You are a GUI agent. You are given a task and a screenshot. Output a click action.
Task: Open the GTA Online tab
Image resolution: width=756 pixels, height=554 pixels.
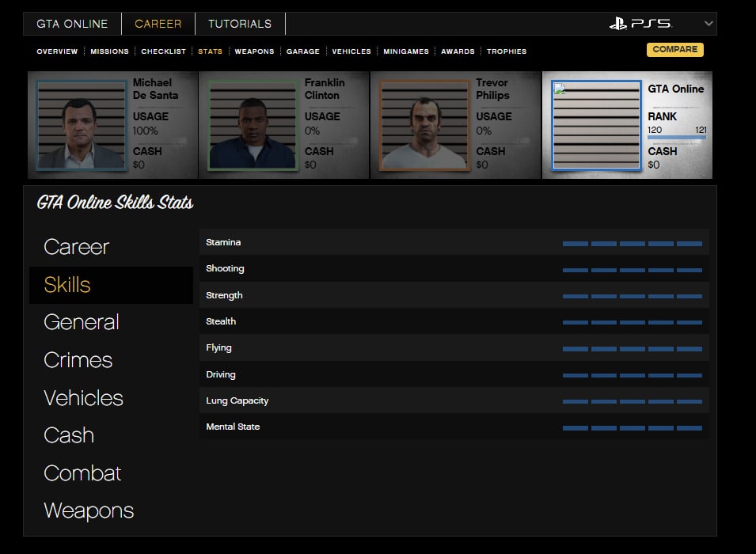pyautogui.click(x=72, y=24)
